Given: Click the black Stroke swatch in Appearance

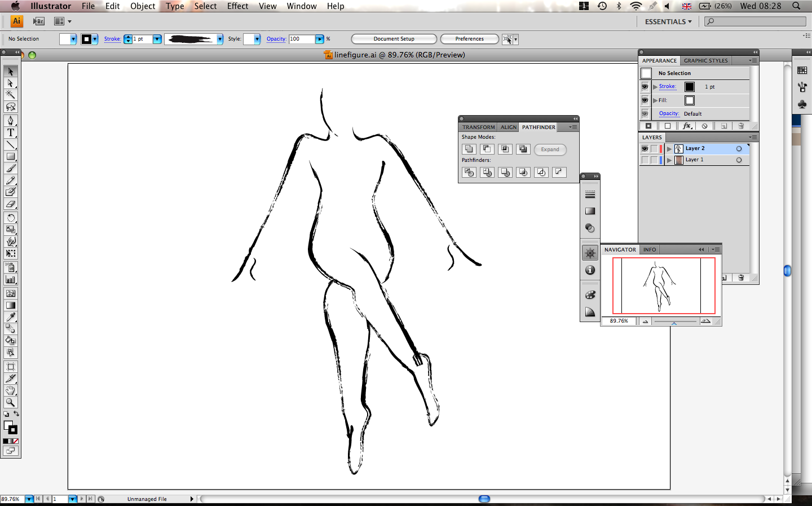Looking at the screenshot, I should (690, 87).
